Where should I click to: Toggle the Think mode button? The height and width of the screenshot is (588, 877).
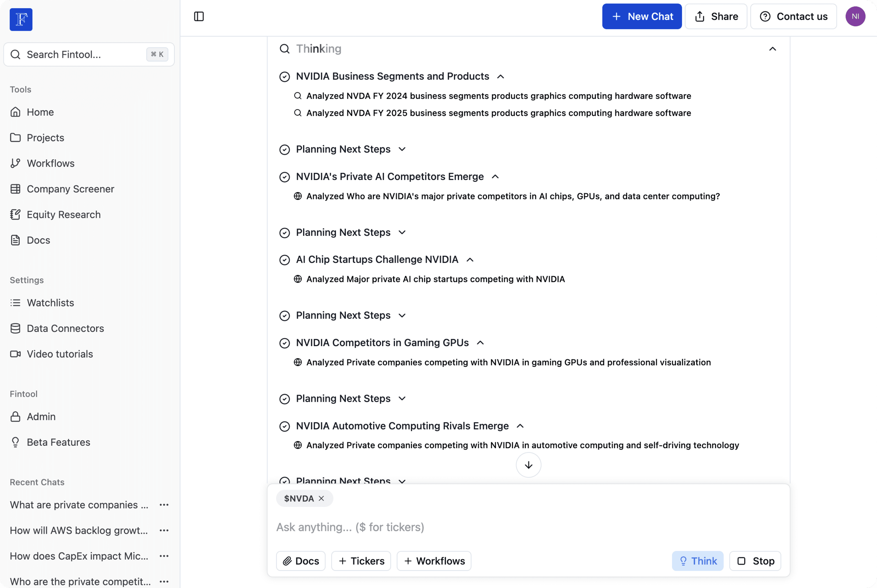(x=697, y=561)
